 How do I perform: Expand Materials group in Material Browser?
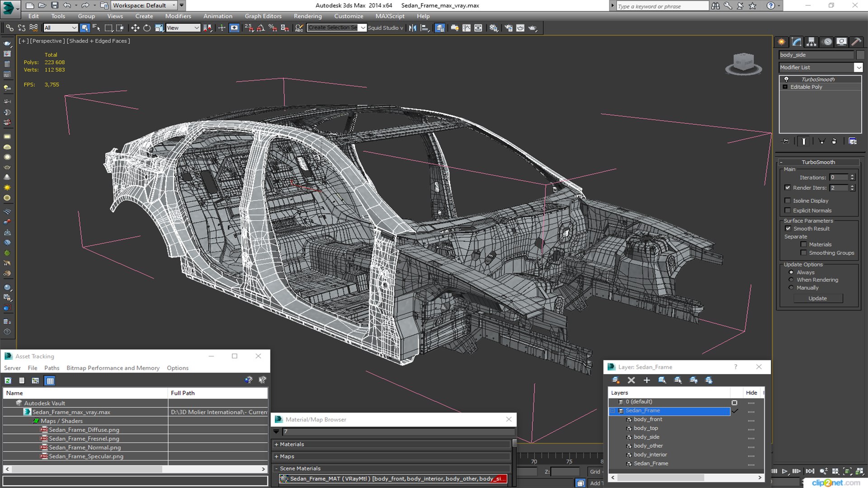click(x=276, y=445)
